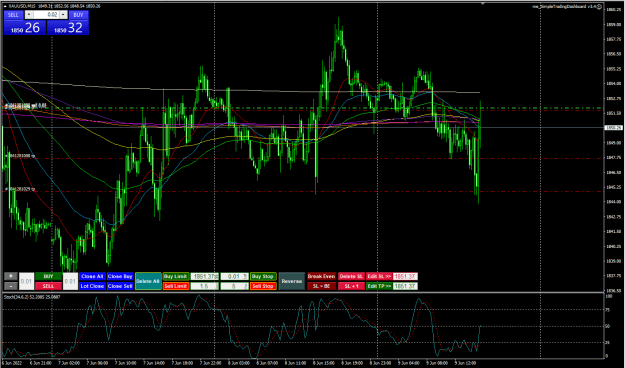This screenshot has height=368, width=625.
Task: Click the Break Even button
Action: [x=321, y=276]
